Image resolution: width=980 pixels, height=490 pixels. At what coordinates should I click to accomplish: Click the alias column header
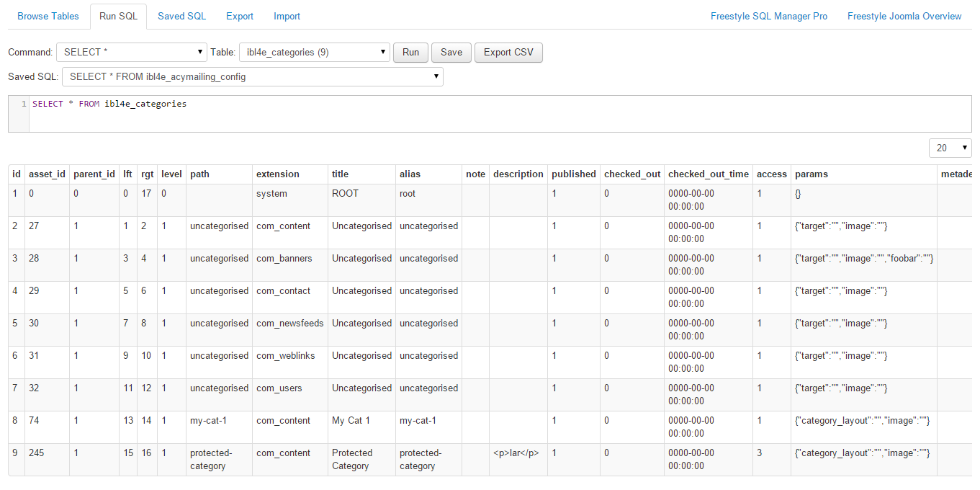[429, 174]
